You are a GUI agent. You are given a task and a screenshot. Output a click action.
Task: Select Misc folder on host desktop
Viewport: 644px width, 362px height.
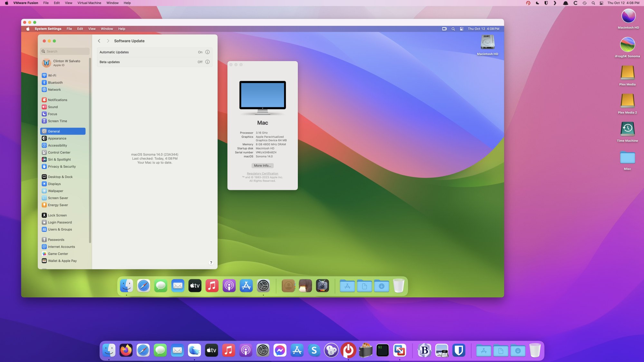[628, 160]
